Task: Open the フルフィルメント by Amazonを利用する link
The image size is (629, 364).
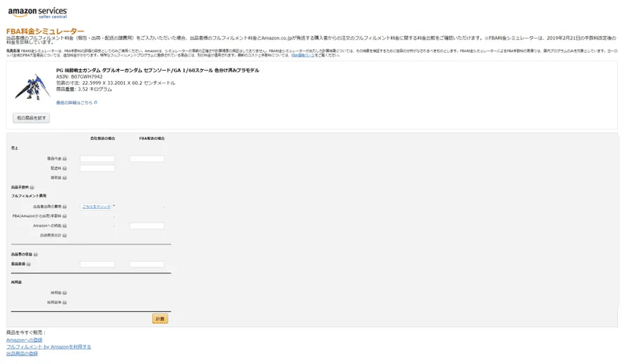Action: click(x=49, y=347)
